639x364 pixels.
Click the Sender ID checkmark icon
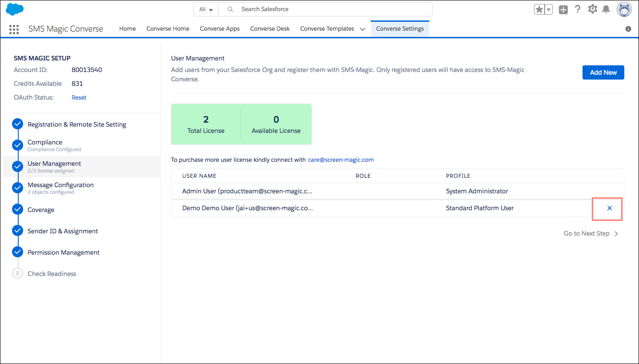pyautogui.click(x=18, y=231)
